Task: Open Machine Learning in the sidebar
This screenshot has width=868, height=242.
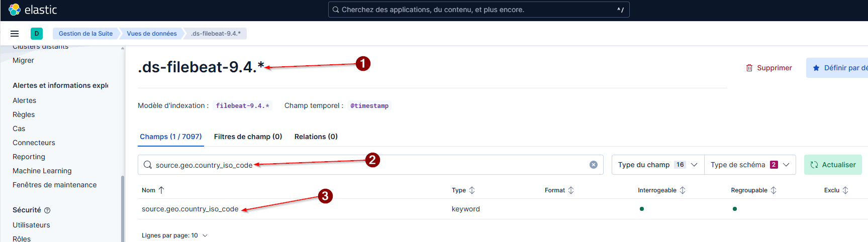Action: 42,171
